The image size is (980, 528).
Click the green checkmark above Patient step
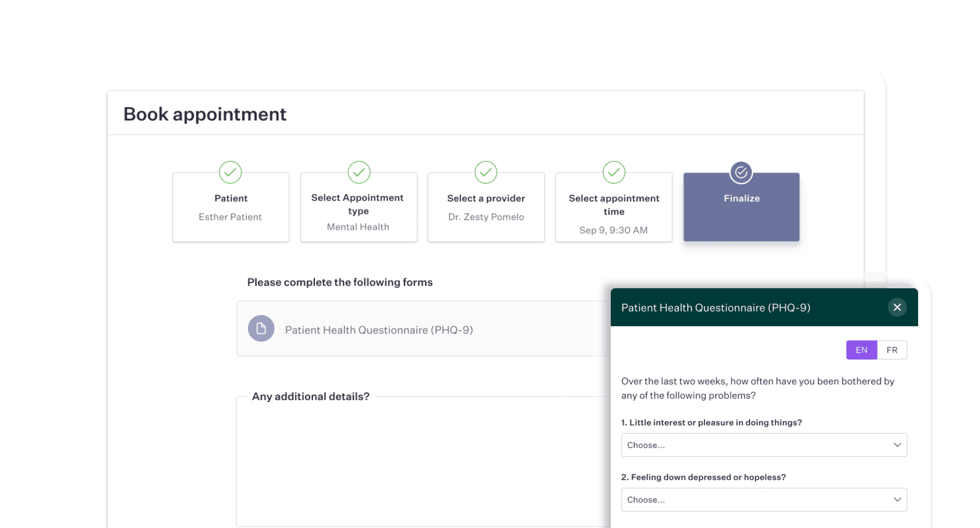coord(230,172)
